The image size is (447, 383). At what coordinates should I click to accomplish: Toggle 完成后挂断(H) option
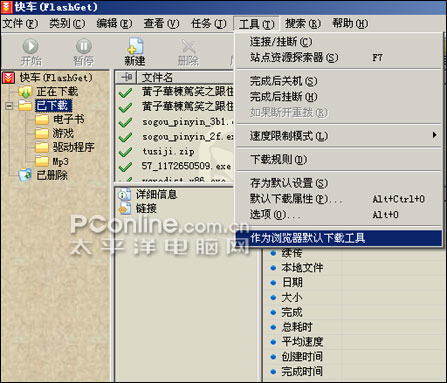pyautogui.click(x=339, y=97)
